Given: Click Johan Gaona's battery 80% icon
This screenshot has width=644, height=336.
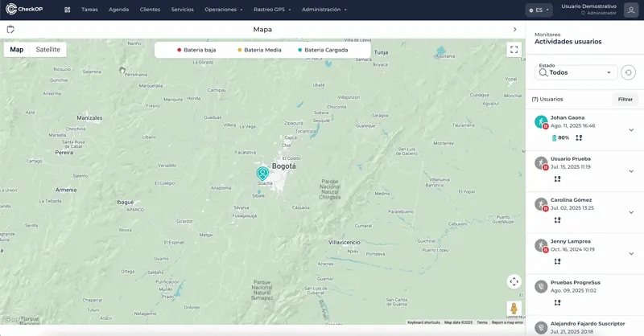Looking at the screenshot, I should click(x=554, y=137).
